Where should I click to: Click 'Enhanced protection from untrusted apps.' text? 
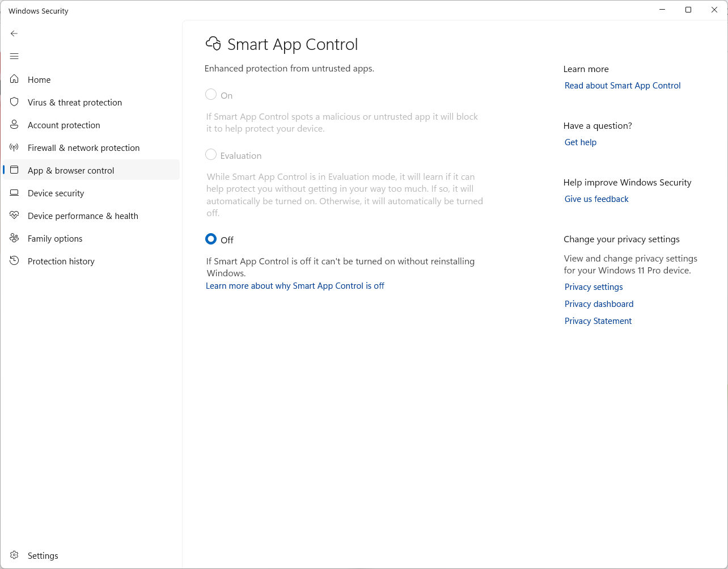pos(289,69)
